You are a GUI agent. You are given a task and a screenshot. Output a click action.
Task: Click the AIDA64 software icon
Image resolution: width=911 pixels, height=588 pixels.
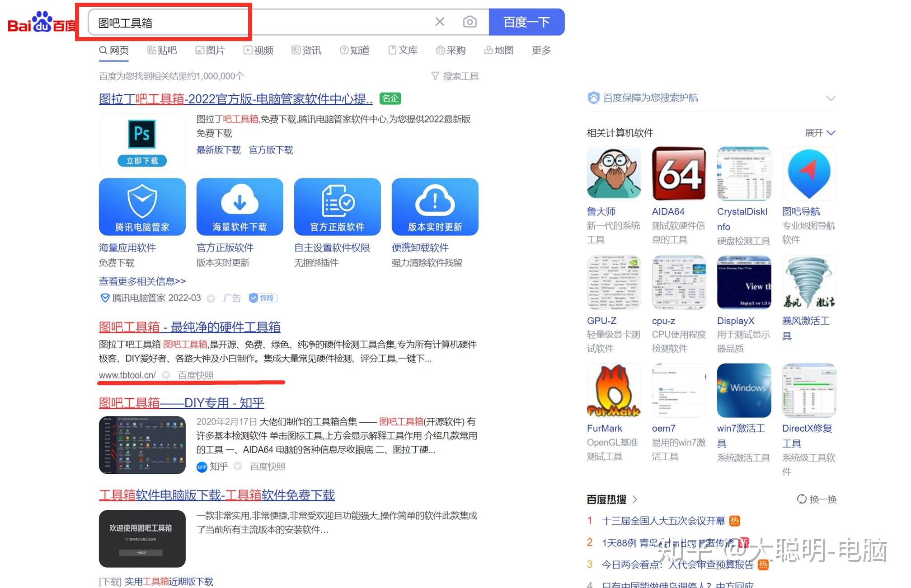click(679, 173)
